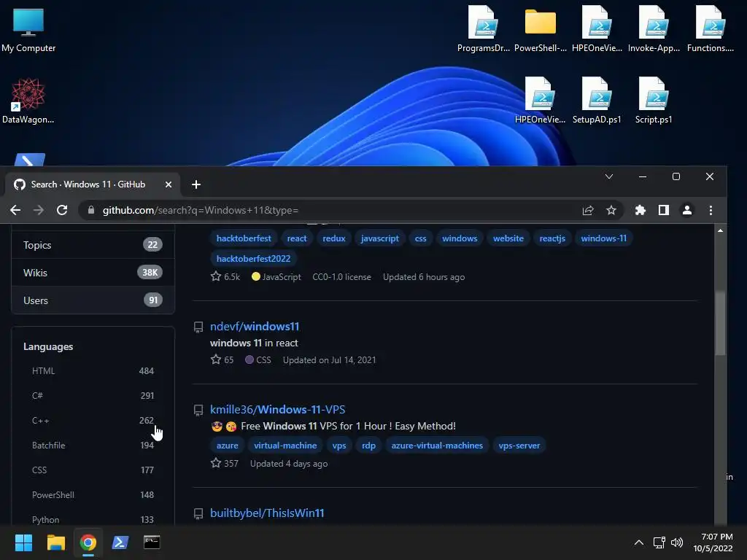747x560 pixels.
Task: Open SetupAD.ps1 file on desktop
Action: click(x=597, y=101)
